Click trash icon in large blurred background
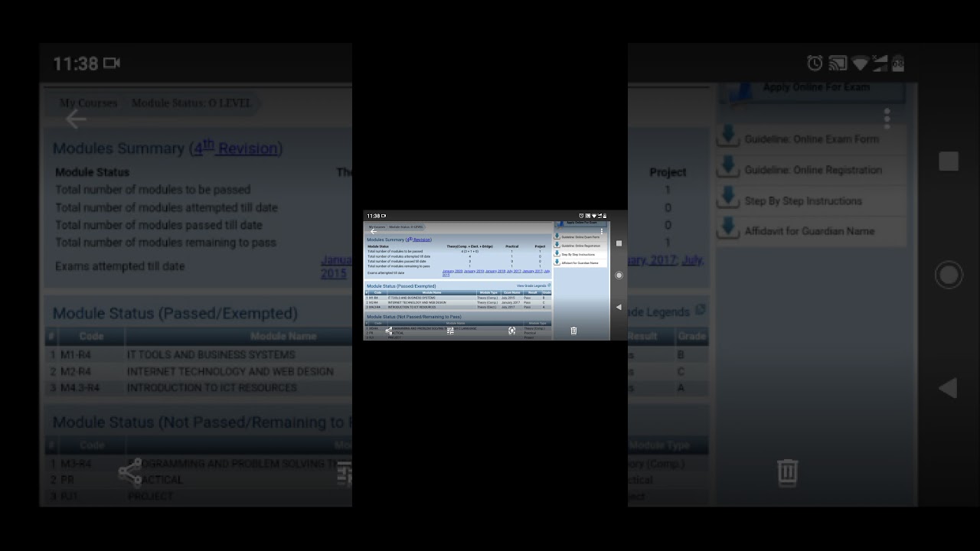Image resolution: width=980 pixels, height=551 pixels. 787,471
